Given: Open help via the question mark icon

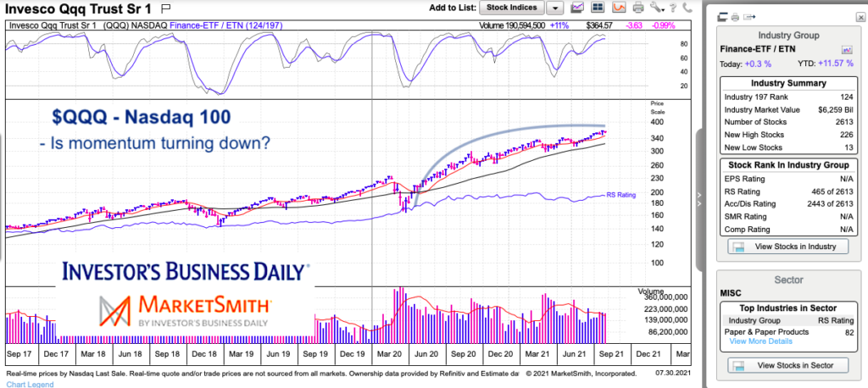Looking at the screenshot, I should click(x=672, y=8).
